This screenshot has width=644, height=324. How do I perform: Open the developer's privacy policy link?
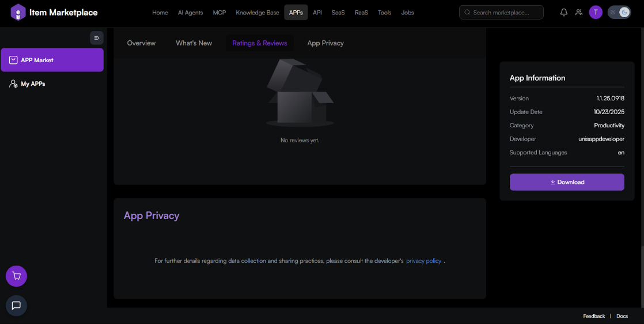(423, 261)
